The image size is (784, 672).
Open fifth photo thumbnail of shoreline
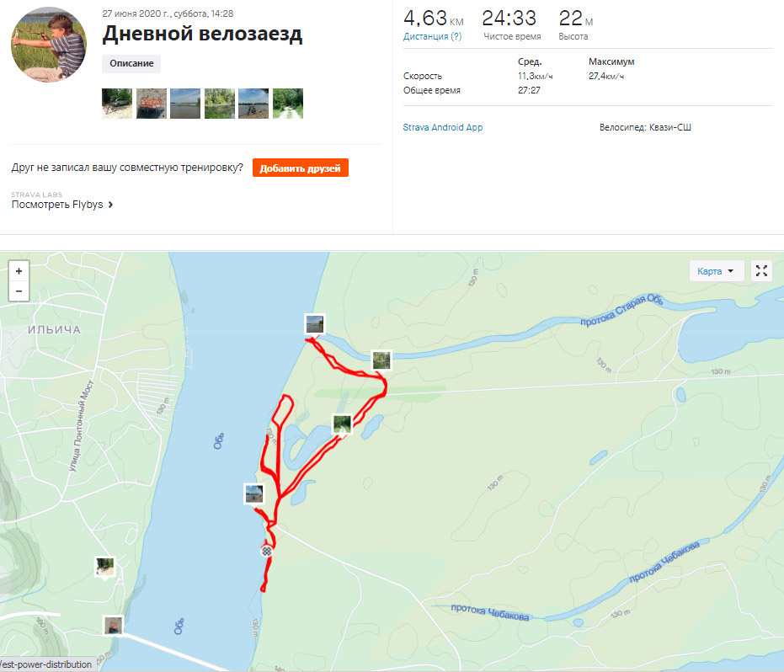click(253, 104)
